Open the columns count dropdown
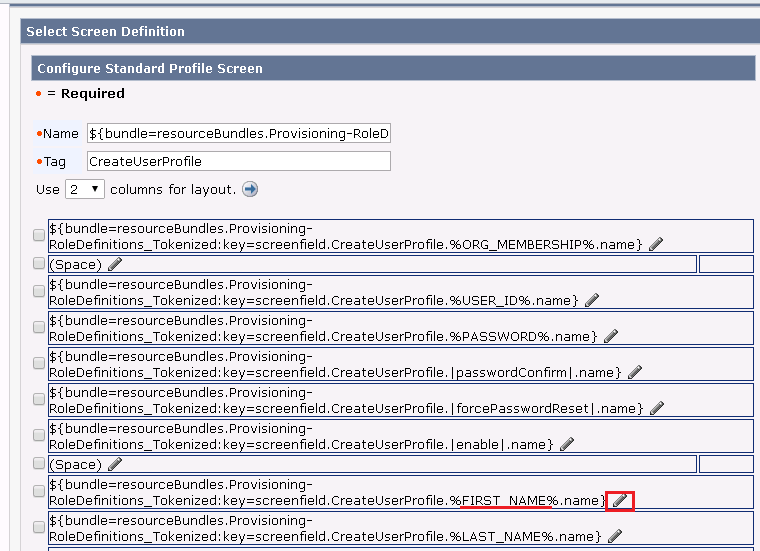This screenshot has height=551, width=760. [85, 189]
